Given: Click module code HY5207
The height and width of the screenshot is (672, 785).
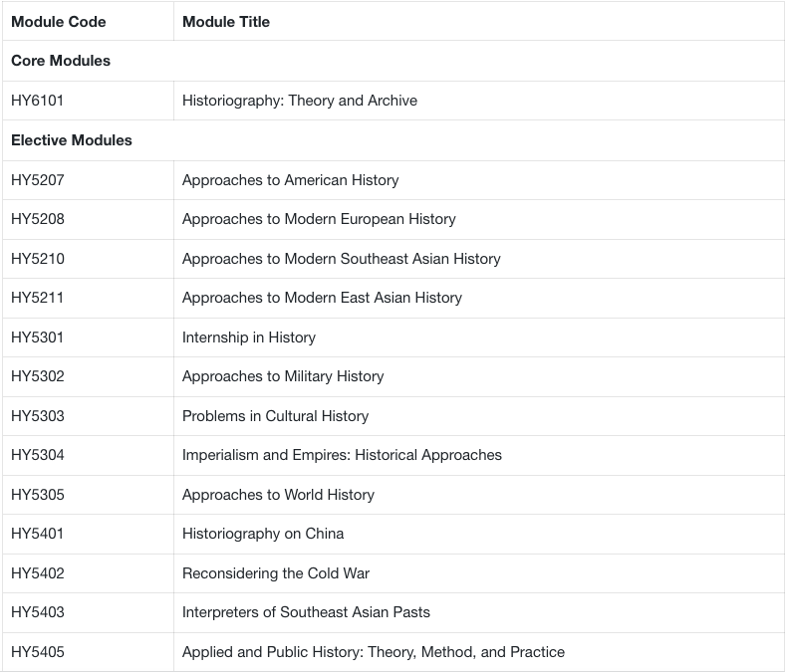Looking at the screenshot, I should (x=38, y=180).
